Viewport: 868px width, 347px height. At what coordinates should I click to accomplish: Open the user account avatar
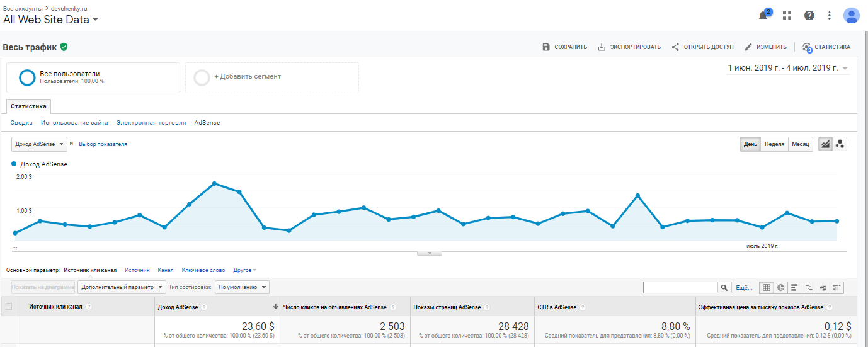click(x=851, y=15)
